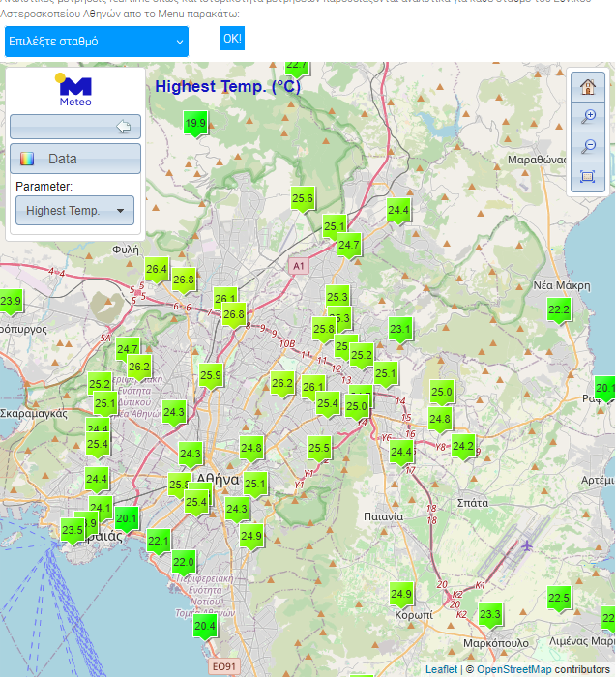
Task: Open the Leaflet link
Action: click(x=441, y=669)
